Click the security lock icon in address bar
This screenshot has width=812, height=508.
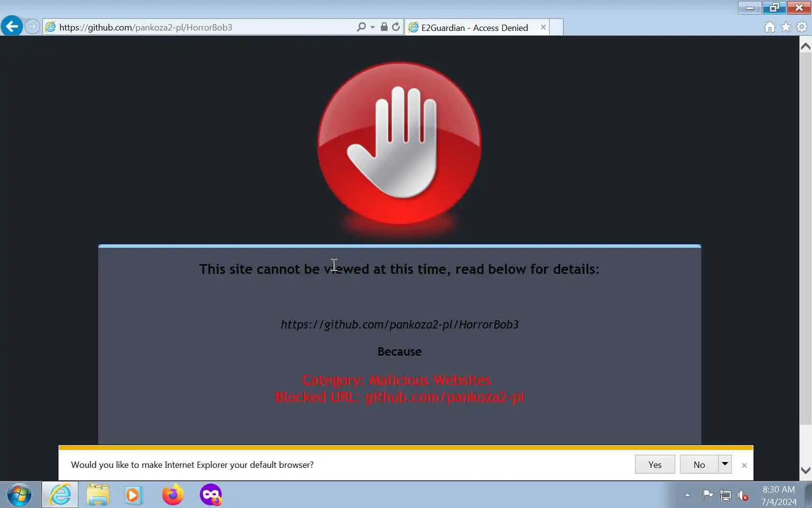[x=384, y=27]
